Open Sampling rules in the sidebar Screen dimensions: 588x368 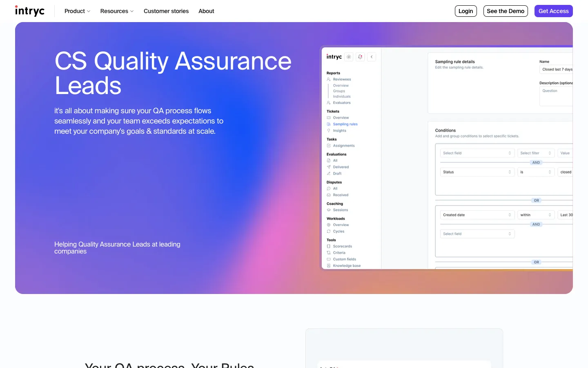pos(345,124)
